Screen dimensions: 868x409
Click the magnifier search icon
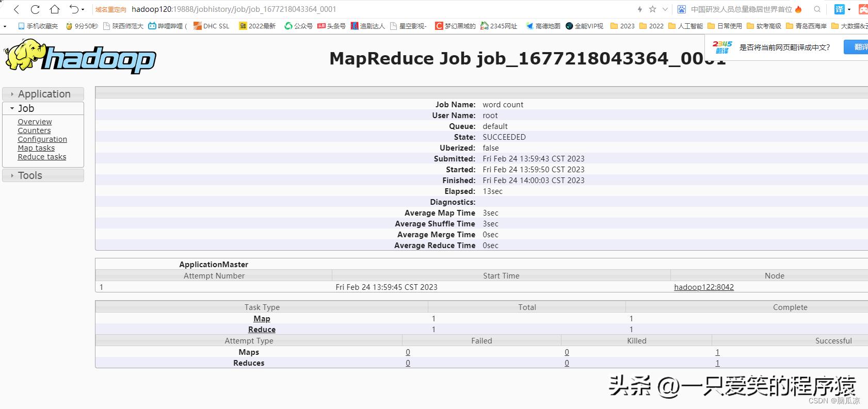pos(817,9)
